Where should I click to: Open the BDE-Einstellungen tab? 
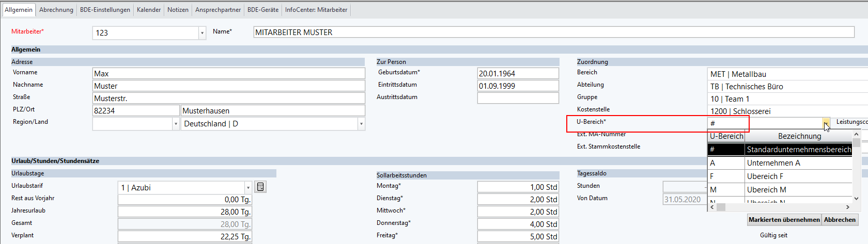click(x=105, y=10)
